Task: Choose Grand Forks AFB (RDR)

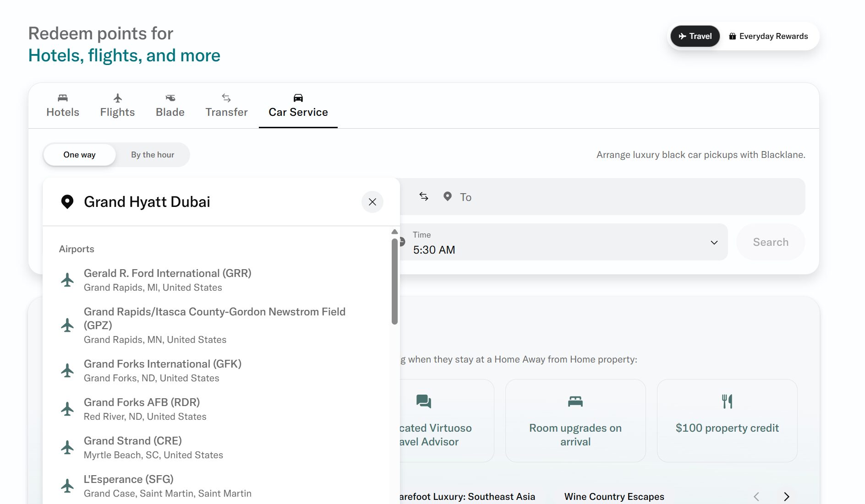Action: (x=216, y=409)
